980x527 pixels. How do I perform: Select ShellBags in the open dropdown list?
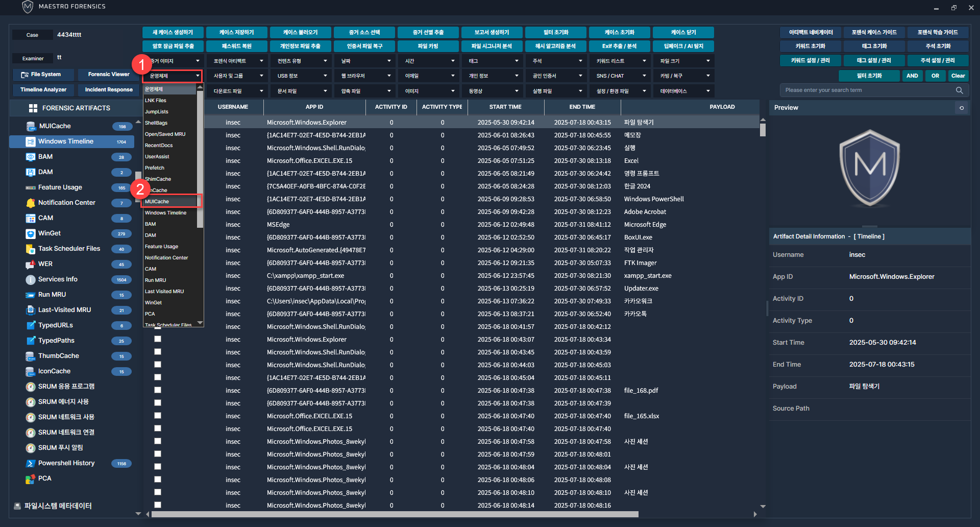[x=170, y=123]
